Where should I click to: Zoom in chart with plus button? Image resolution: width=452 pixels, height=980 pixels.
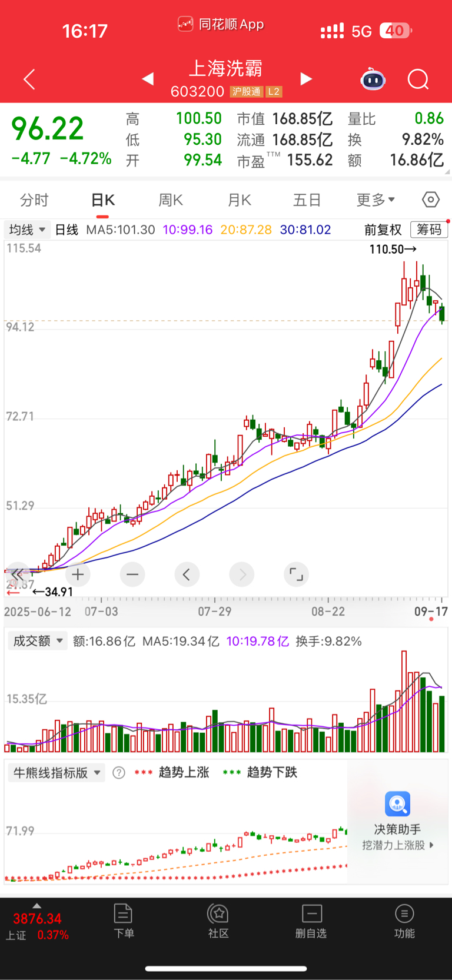pyautogui.click(x=78, y=574)
